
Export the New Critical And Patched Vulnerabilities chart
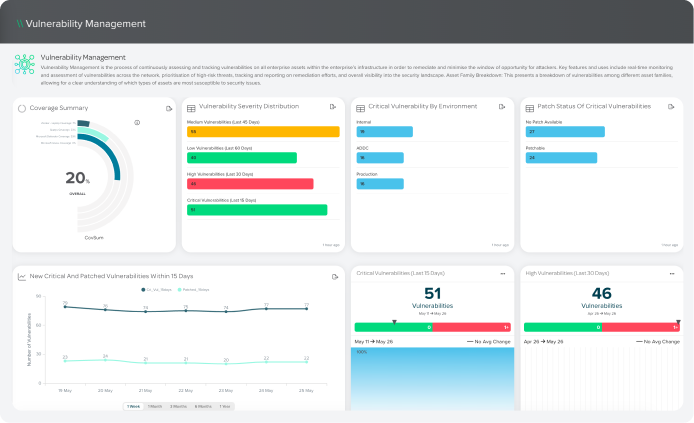[x=335, y=277]
